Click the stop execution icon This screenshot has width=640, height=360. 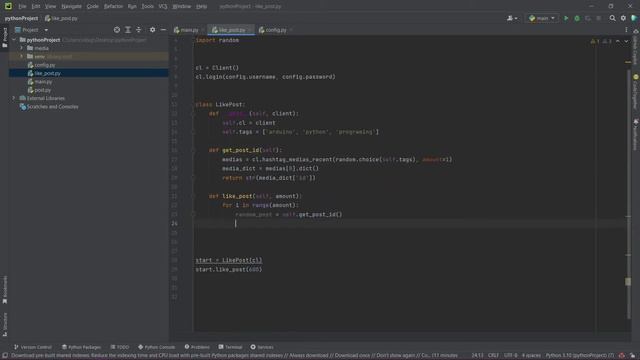pos(598,18)
